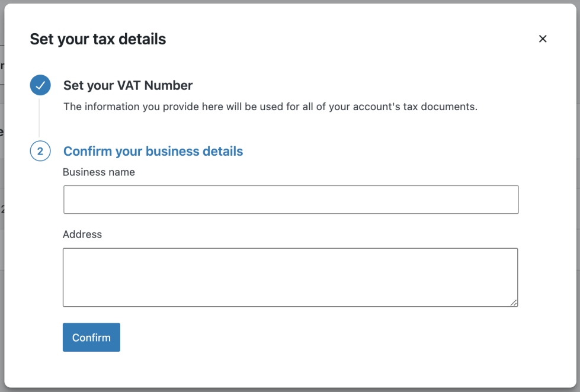Select Confirm your business details step heading

[153, 152]
